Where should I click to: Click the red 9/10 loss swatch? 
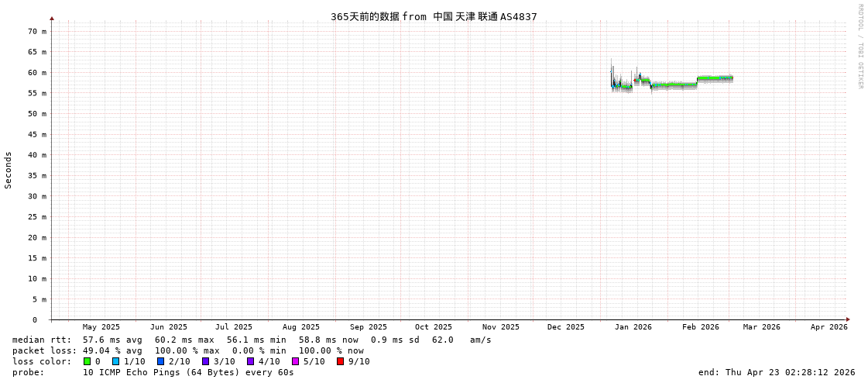(x=340, y=361)
